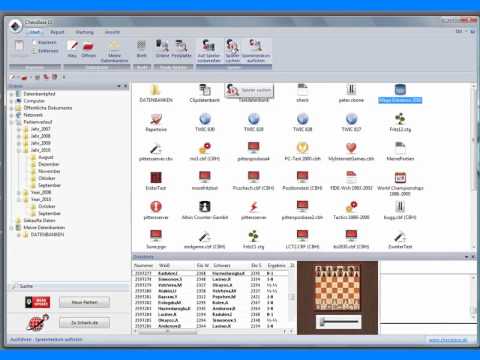Select the Repertoire database icon
Screen dimensions: 480x360
(156, 123)
